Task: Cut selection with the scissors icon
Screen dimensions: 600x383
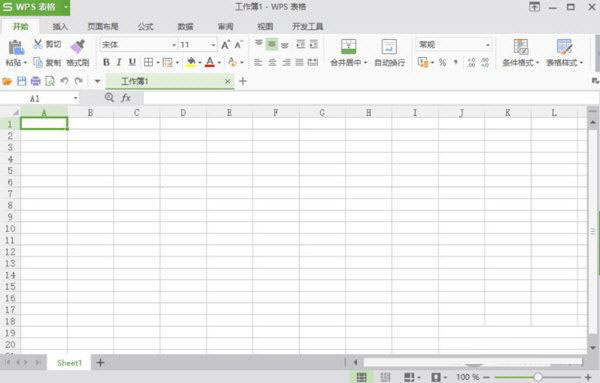Action: (x=37, y=44)
